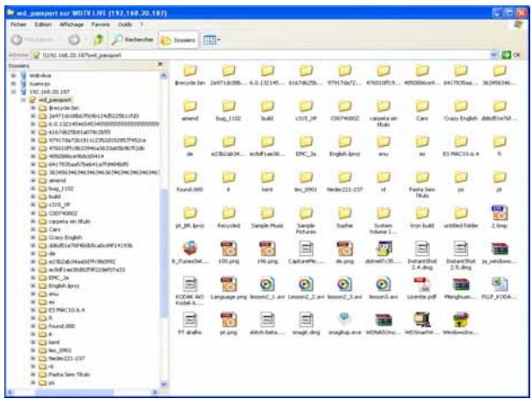Open the ? help menu

tap(142, 24)
